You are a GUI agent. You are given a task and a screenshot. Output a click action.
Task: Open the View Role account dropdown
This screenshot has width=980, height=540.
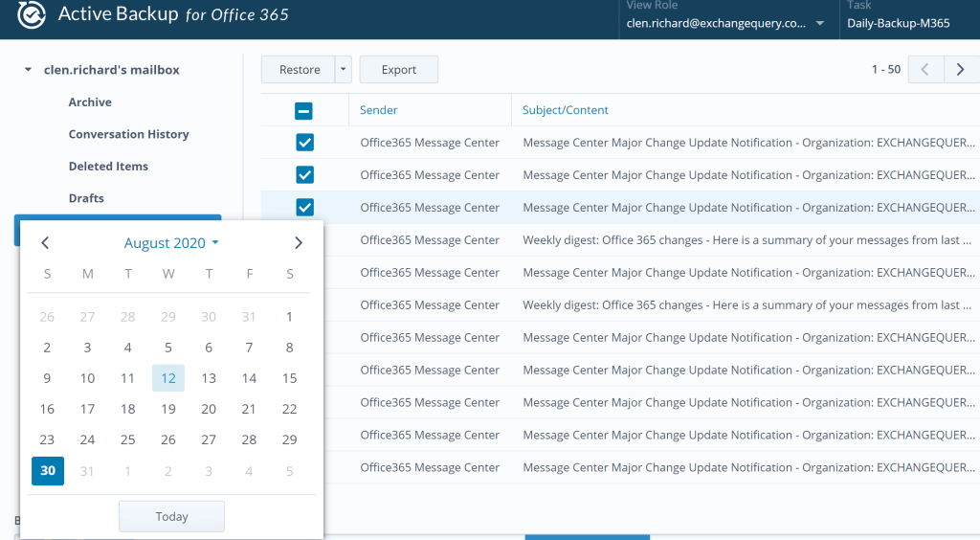click(x=820, y=24)
